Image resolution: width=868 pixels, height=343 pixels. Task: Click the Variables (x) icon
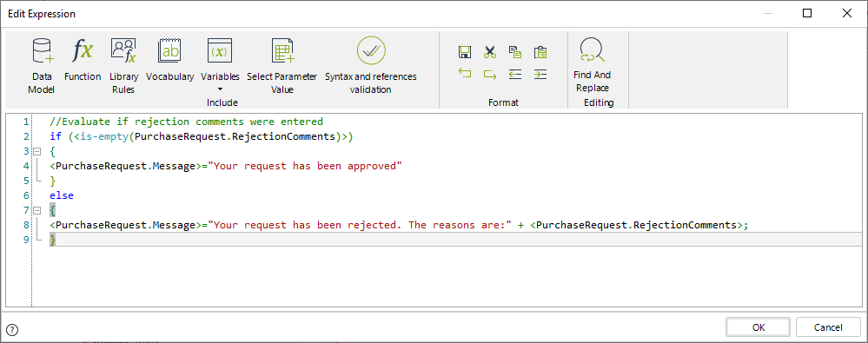[220, 51]
